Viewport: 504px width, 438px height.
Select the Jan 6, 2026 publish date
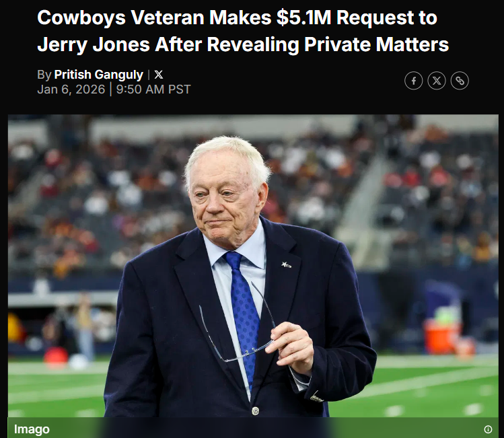tap(71, 89)
